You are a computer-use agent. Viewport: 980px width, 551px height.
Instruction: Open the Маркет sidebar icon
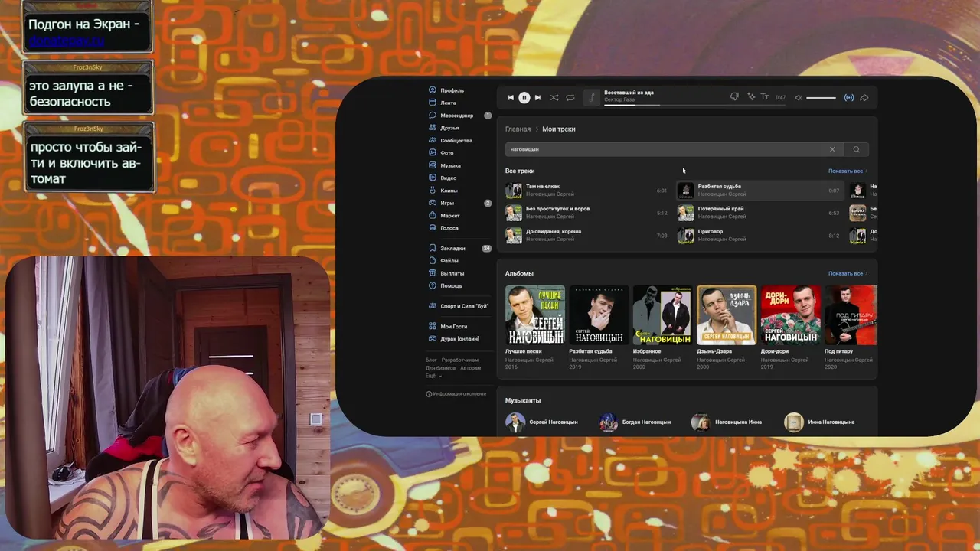click(x=433, y=216)
